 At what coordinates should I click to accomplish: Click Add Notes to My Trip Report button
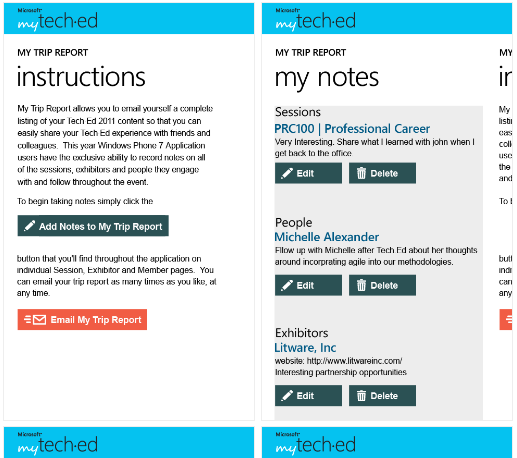93,226
